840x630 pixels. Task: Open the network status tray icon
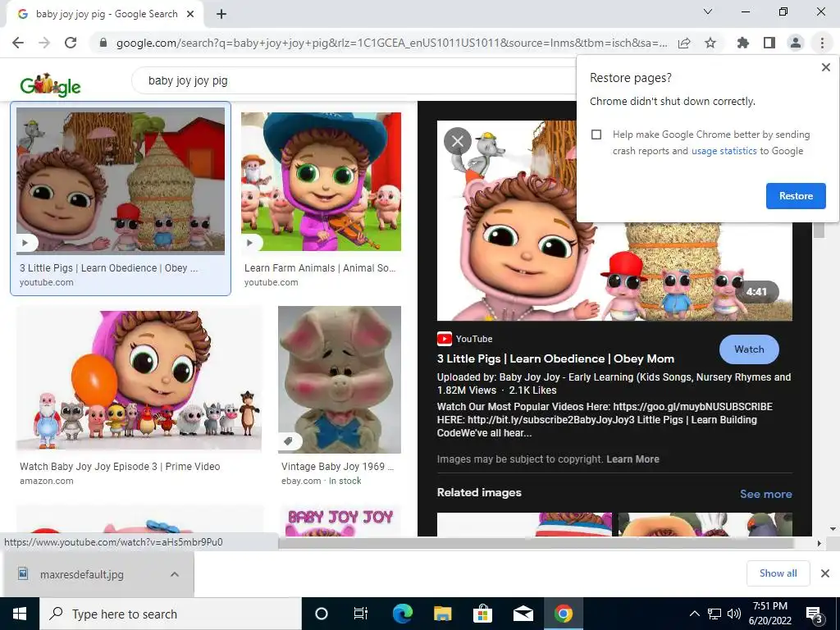click(714, 614)
